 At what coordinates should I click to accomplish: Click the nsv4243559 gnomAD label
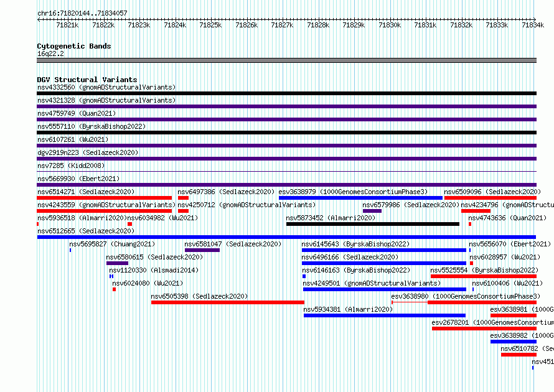106,205
